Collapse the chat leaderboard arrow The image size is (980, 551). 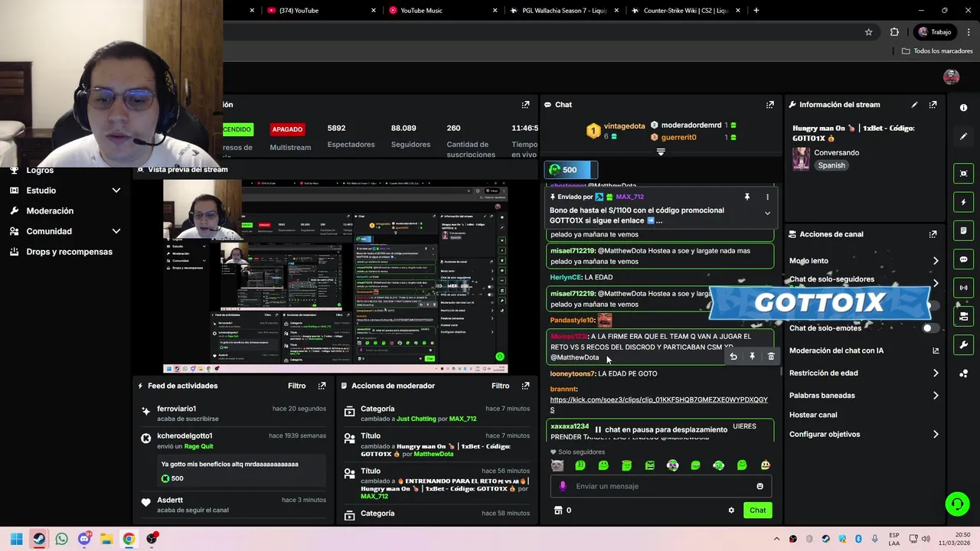pos(661,152)
